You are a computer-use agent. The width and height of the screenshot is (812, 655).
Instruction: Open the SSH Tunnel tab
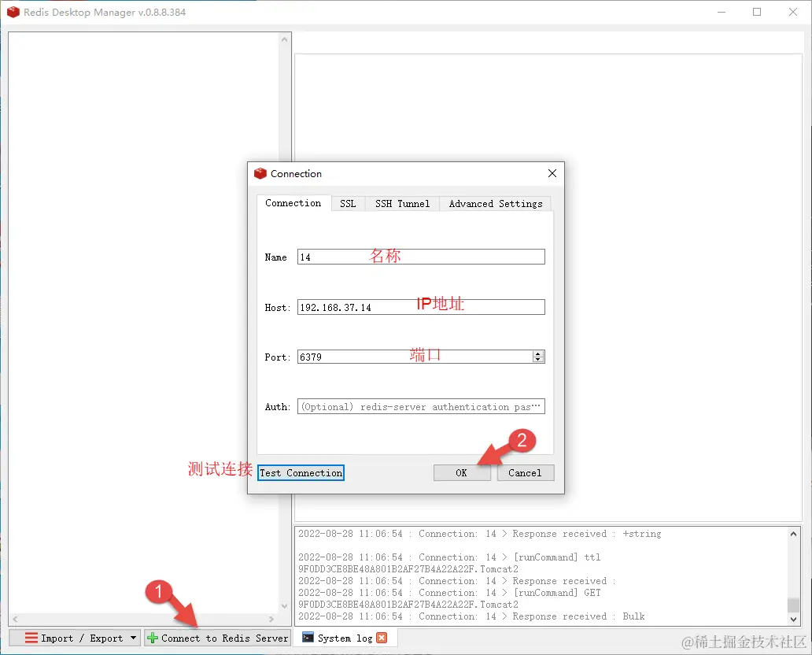(x=402, y=204)
